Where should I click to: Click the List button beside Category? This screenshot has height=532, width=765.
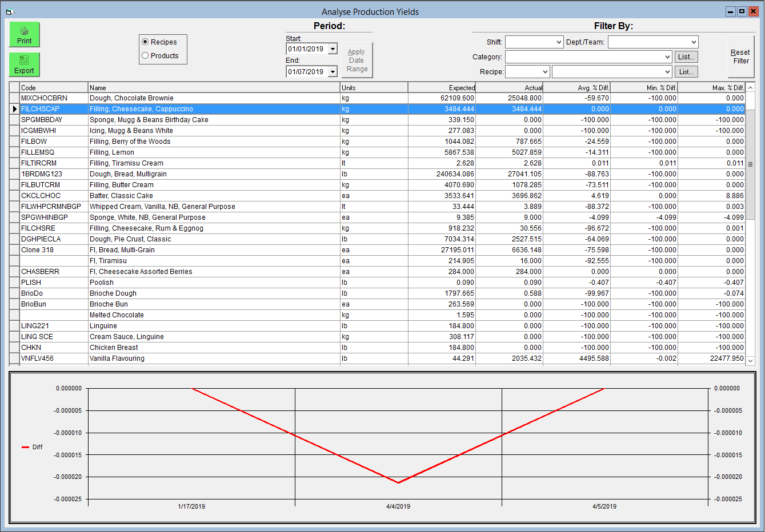click(x=686, y=57)
